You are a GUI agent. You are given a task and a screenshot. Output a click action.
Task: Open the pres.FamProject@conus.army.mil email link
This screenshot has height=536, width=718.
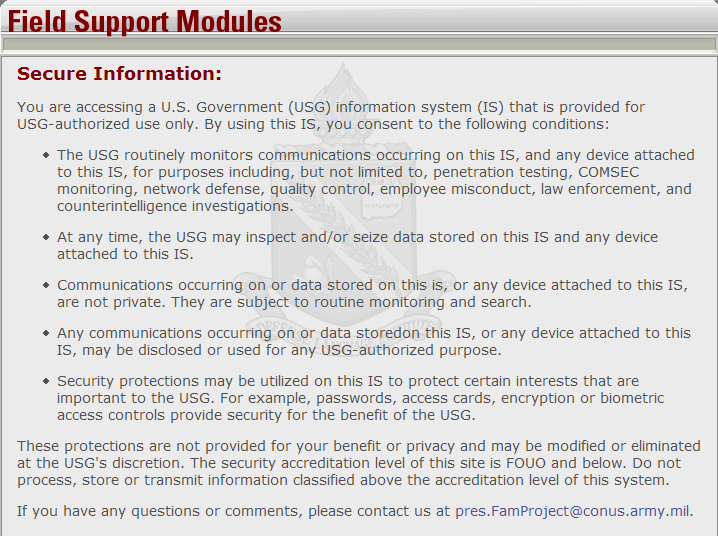coord(572,511)
